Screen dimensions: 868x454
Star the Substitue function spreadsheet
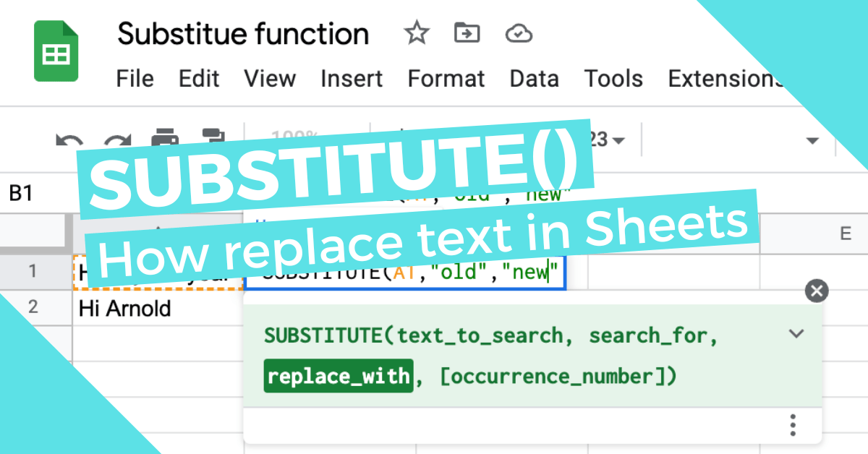(x=416, y=33)
